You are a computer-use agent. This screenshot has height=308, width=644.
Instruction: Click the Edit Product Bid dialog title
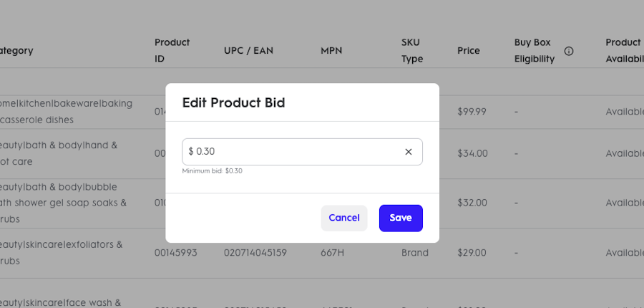click(234, 102)
